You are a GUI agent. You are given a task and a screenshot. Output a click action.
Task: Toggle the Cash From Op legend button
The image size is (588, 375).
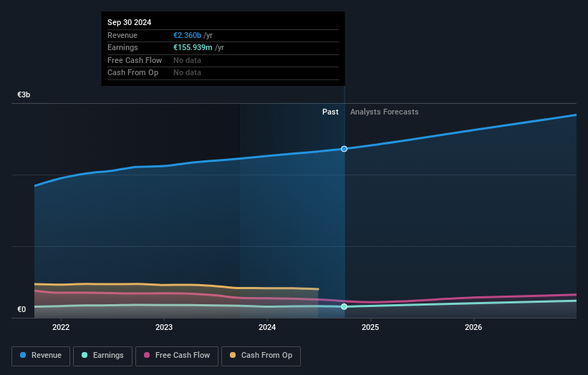click(261, 356)
